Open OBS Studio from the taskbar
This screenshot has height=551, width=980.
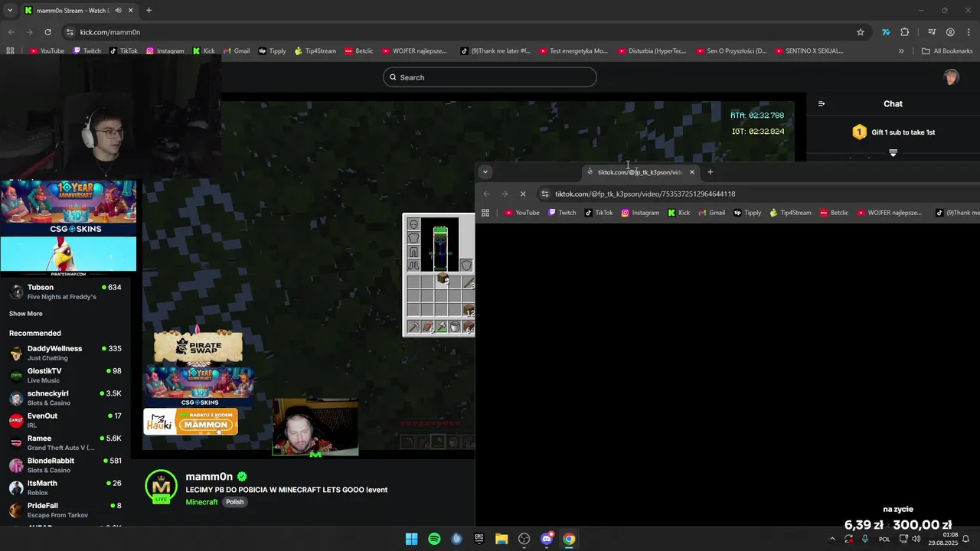[524, 539]
